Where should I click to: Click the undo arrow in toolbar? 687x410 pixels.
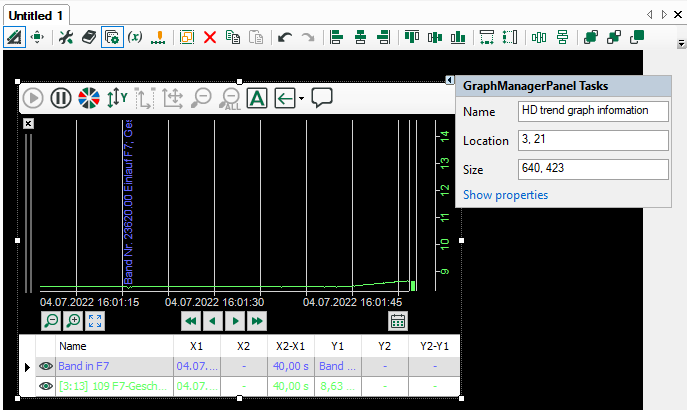tap(284, 37)
